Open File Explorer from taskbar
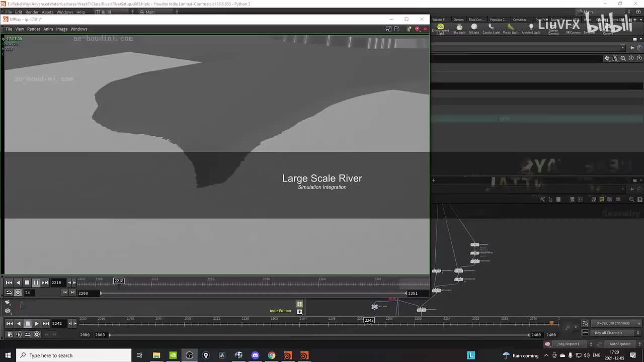 (156, 355)
